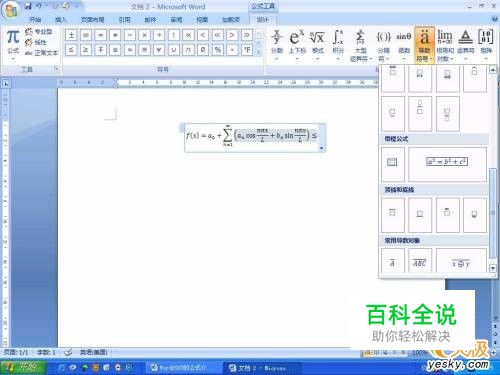Select the boxed formula a²=b²+c² template

point(447,164)
